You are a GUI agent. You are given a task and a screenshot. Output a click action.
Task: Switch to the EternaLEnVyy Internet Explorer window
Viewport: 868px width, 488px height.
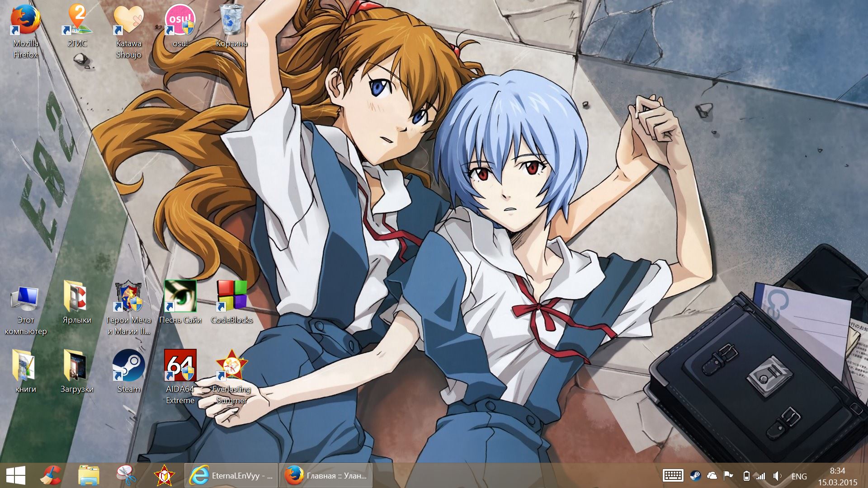tap(231, 475)
